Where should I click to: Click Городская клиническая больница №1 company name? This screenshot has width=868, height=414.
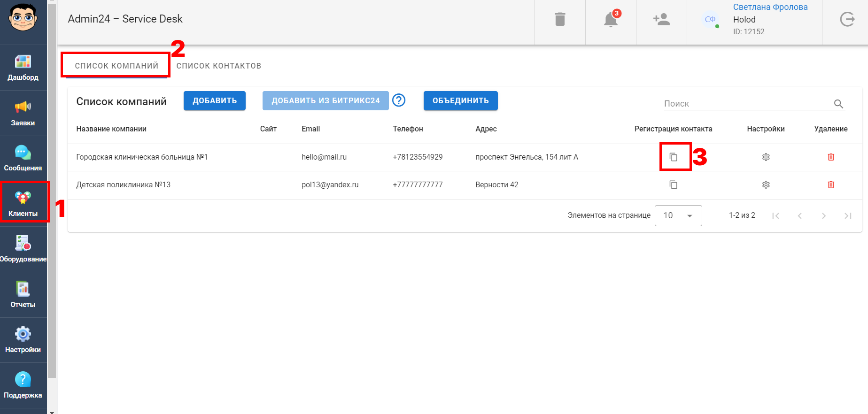coord(142,157)
